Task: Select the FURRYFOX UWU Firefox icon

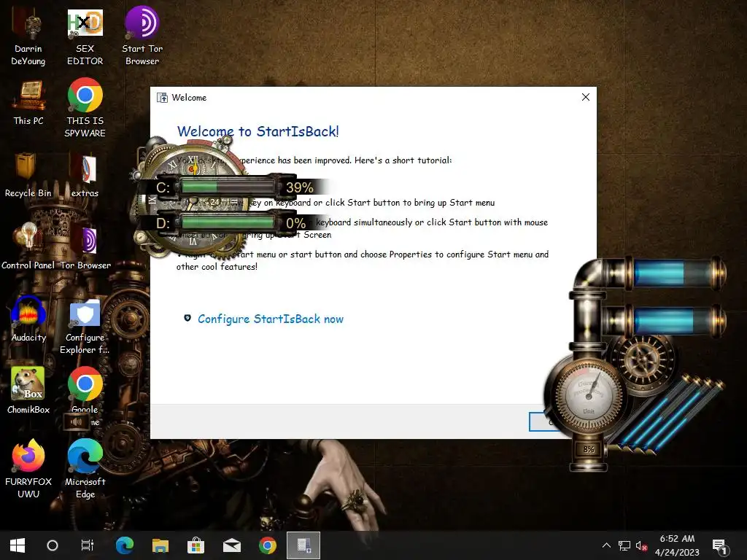Action: (x=28, y=469)
